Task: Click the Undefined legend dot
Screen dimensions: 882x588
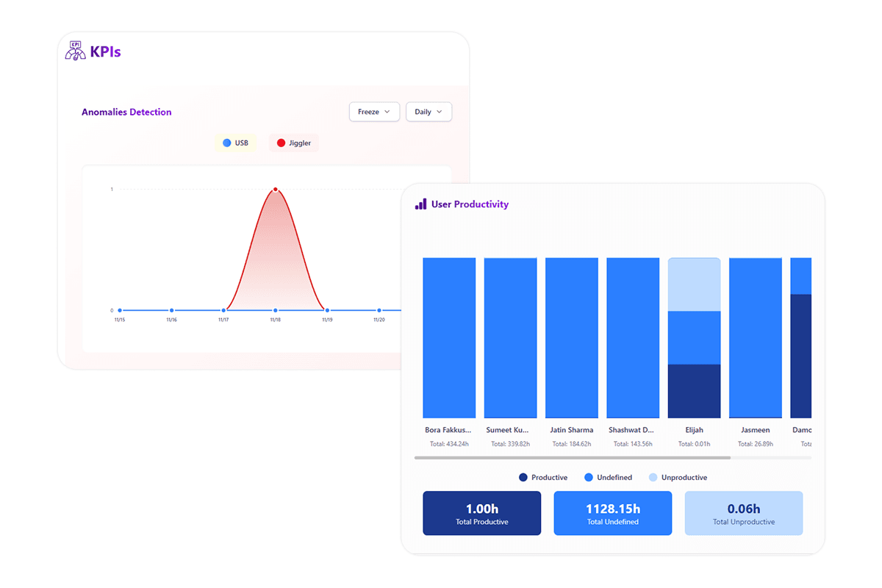Action: click(x=589, y=478)
